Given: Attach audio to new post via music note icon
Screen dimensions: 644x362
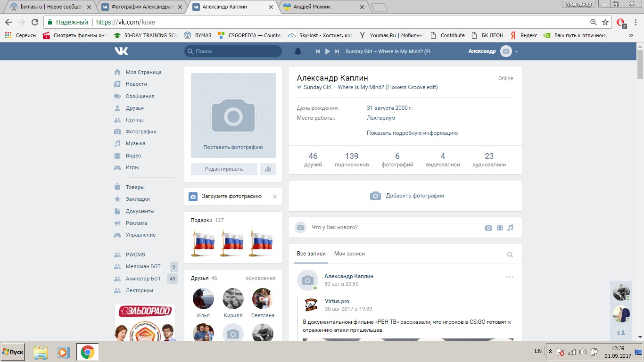Looking at the screenshot, I should (510, 228).
